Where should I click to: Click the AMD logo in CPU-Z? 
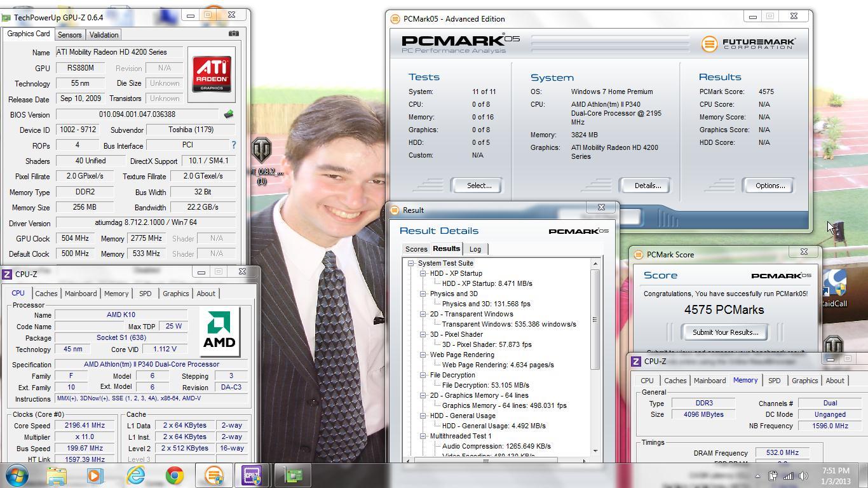pyautogui.click(x=219, y=331)
